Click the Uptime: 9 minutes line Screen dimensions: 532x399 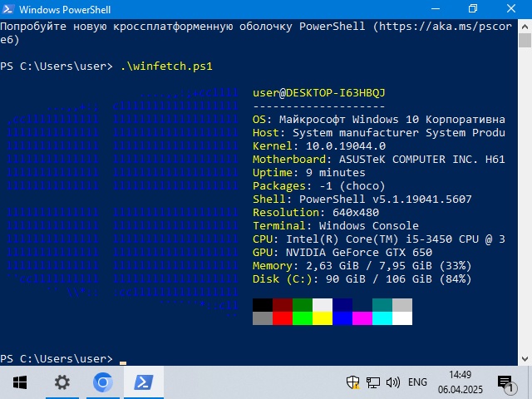tap(309, 173)
